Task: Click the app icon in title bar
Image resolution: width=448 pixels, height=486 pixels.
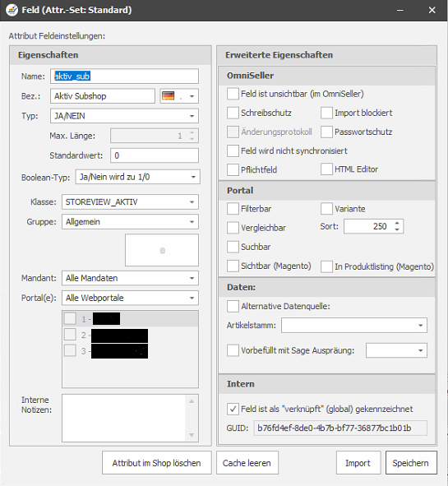Action: [x=12, y=10]
